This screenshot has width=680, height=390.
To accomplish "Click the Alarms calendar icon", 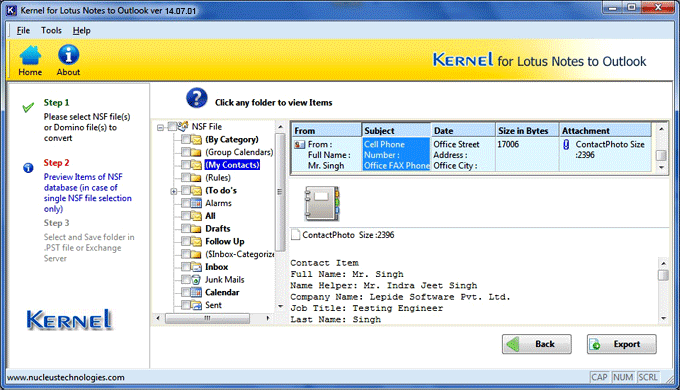I will click(196, 203).
